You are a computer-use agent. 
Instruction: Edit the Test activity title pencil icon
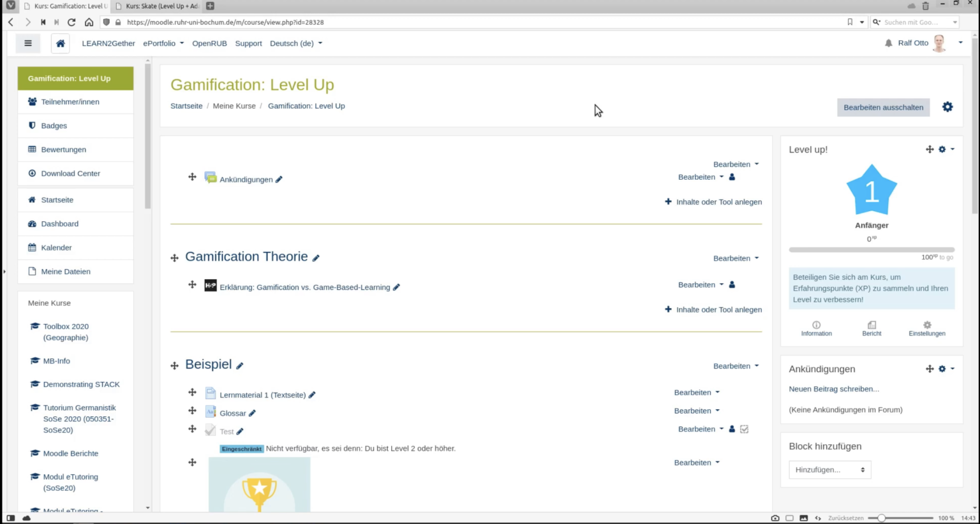tap(240, 432)
